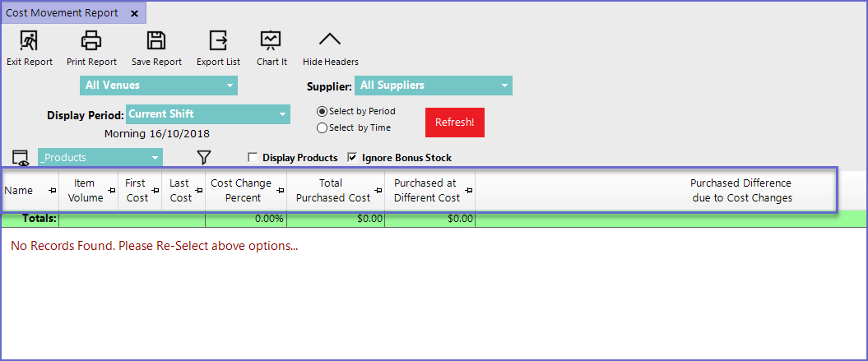Click the filter funnel icon
The image size is (868, 361).
point(204,157)
